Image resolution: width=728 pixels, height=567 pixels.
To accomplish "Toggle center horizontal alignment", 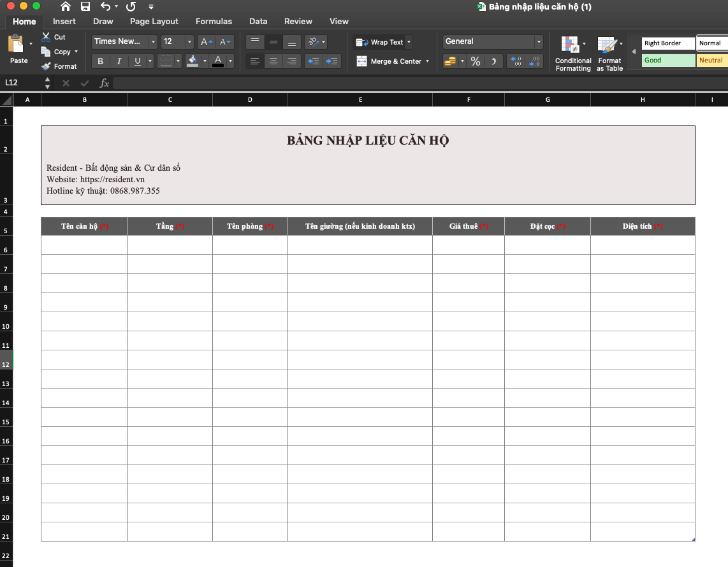I will click(273, 61).
